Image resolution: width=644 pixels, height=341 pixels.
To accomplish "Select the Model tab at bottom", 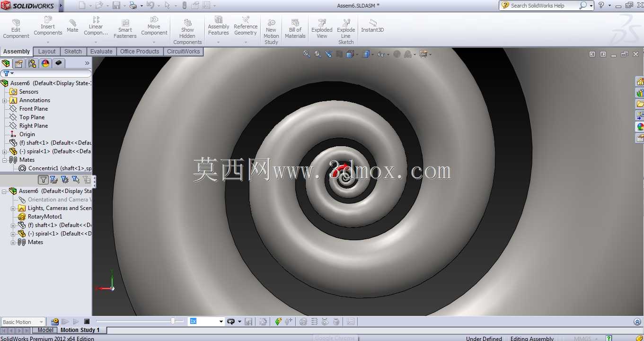I will tap(45, 330).
